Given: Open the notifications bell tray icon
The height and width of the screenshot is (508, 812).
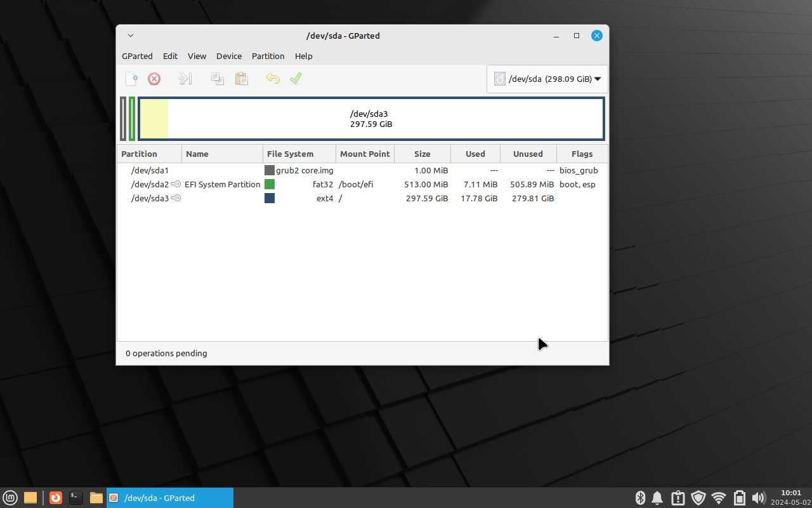Looking at the screenshot, I should point(658,498).
